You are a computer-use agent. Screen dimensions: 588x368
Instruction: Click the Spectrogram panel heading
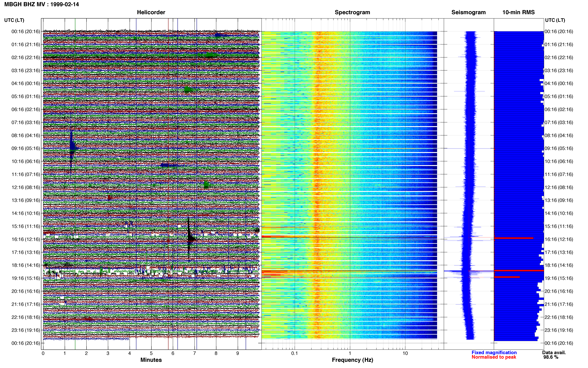[352, 12]
